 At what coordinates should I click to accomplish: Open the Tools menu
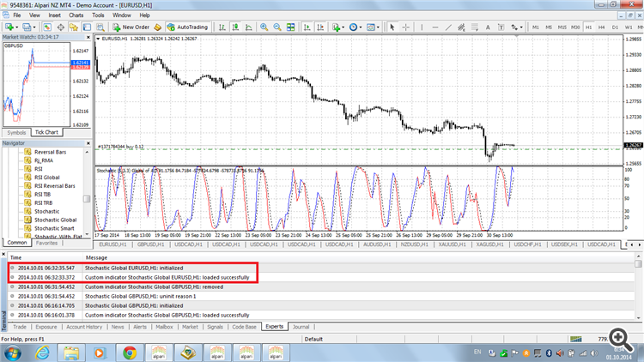click(x=99, y=15)
